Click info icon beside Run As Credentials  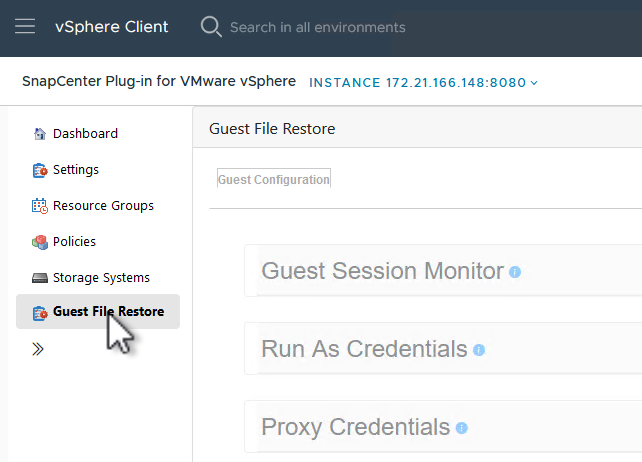pos(479,350)
